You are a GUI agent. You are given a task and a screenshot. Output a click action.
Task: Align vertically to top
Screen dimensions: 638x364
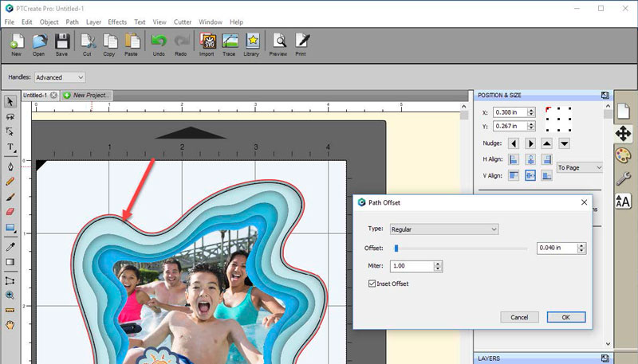click(x=514, y=175)
